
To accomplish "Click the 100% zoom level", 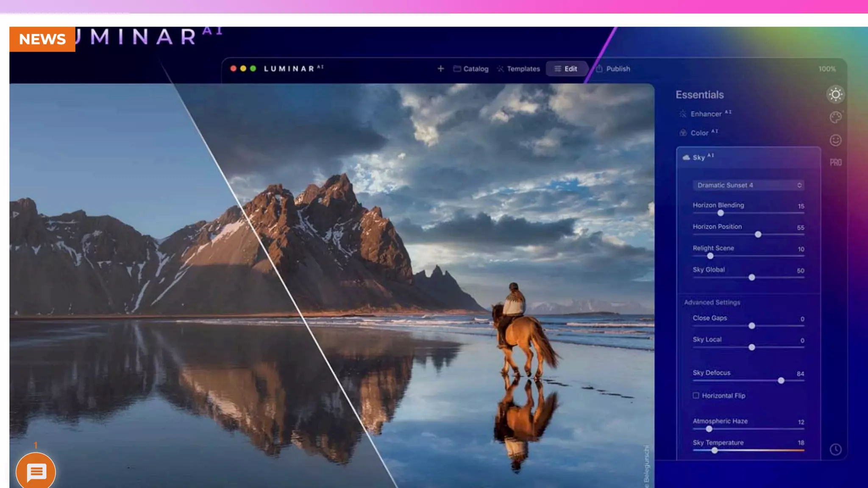I will pyautogui.click(x=827, y=69).
